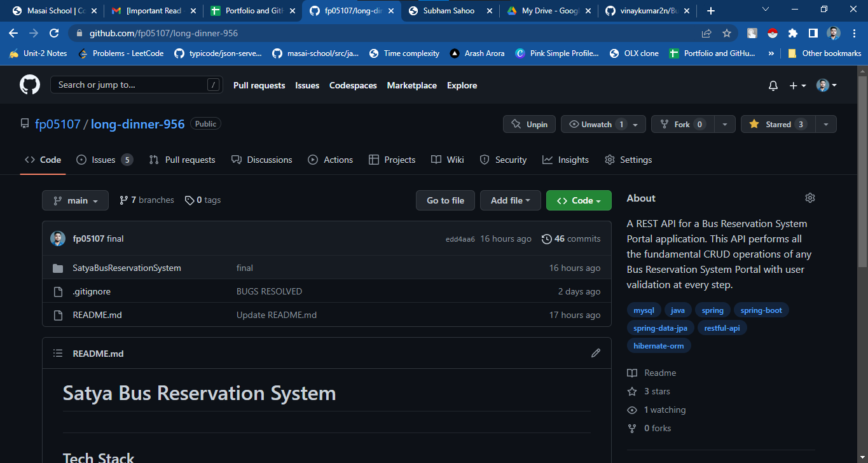
Task: Unpin the repository
Action: pyautogui.click(x=529, y=124)
